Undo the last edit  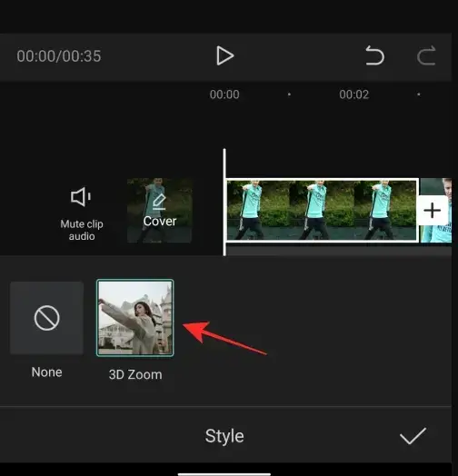click(x=374, y=55)
